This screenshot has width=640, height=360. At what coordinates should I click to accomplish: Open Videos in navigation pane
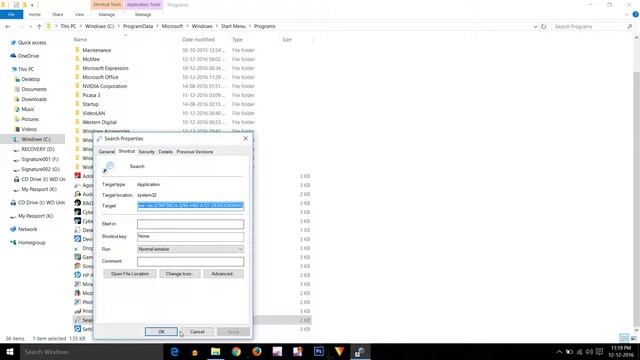point(29,129)
